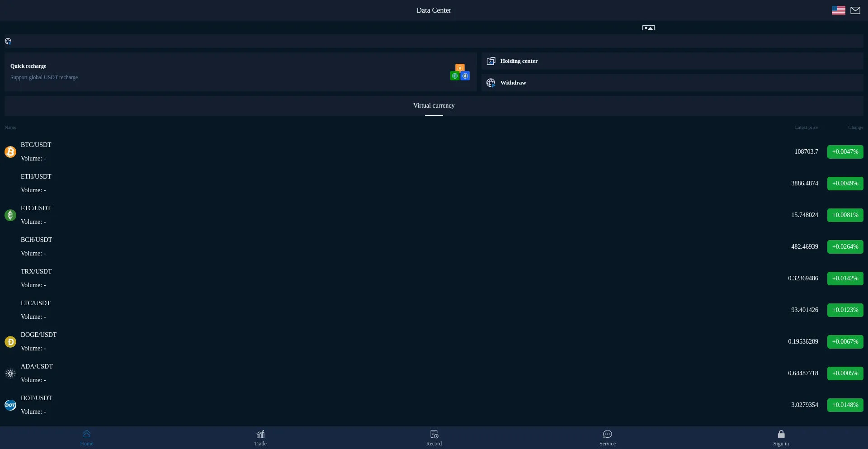This screenshot has width=868, height=449.
Task: Click the Cardano ADA icon
Action: point(10,373)
